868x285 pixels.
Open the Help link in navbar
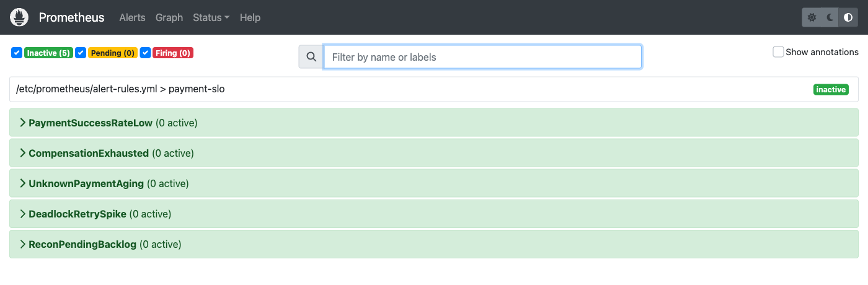[x=250, y=17]
